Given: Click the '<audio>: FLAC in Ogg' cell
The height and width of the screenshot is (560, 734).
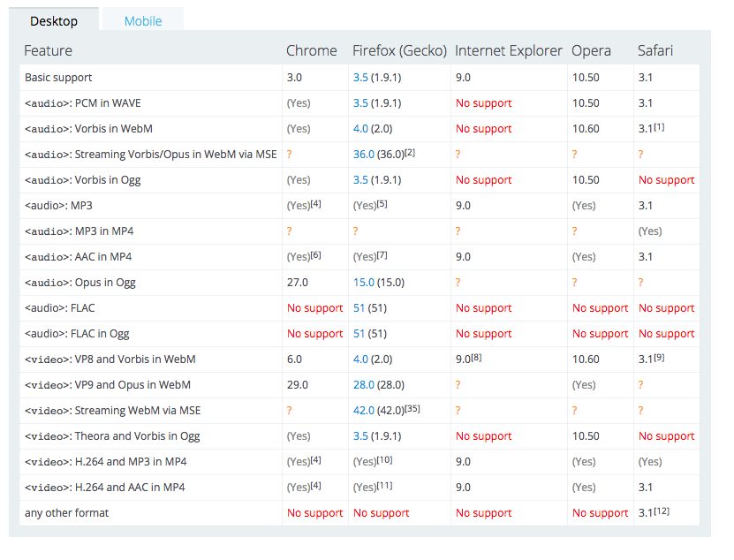Looking at the screenshot, I should (x=151, y=333).
